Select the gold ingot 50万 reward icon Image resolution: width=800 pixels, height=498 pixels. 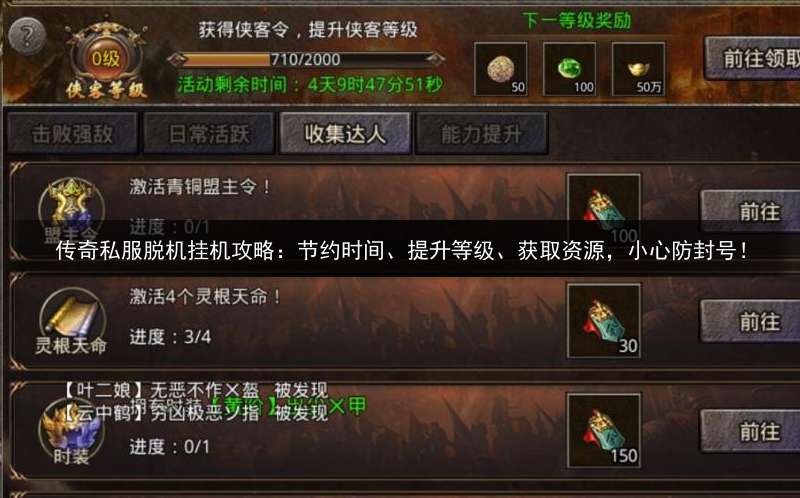coord(638,69)
